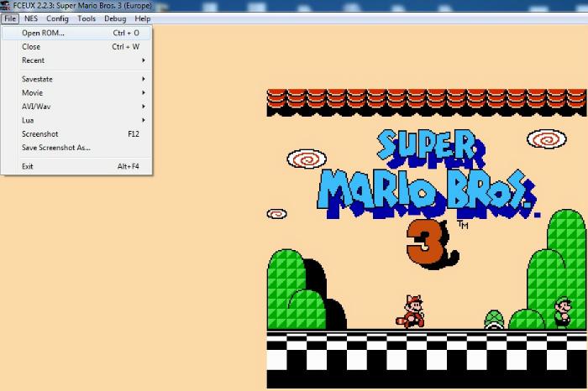Viewport: 588px width, 391px height.
Task: Close the open File menu
Action: pyautogui.click(x=10, y=18)
